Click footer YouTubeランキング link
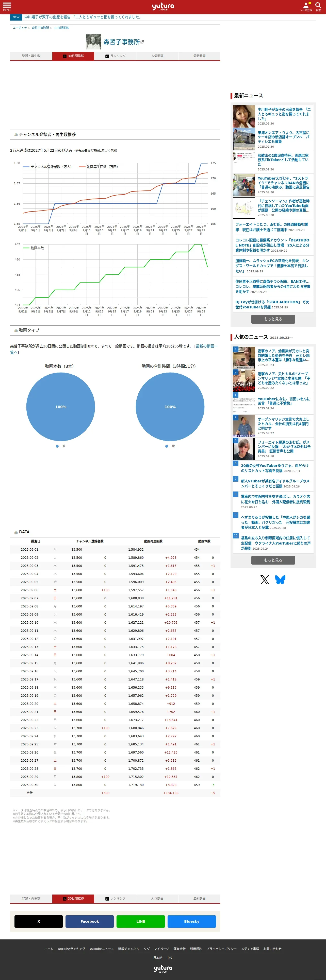Viewport: 326px width, 980px height. [71, 949]
